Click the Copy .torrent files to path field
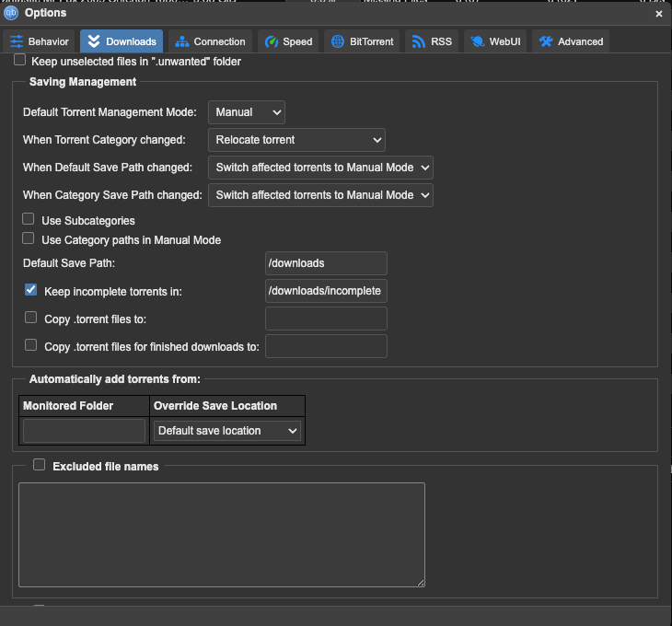The width and height of the screenshot is (672, 626). click(x=326, y=319)
